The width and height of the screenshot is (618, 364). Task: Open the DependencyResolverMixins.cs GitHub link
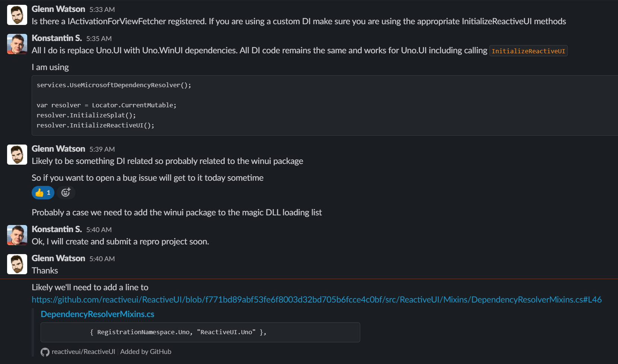98,314
